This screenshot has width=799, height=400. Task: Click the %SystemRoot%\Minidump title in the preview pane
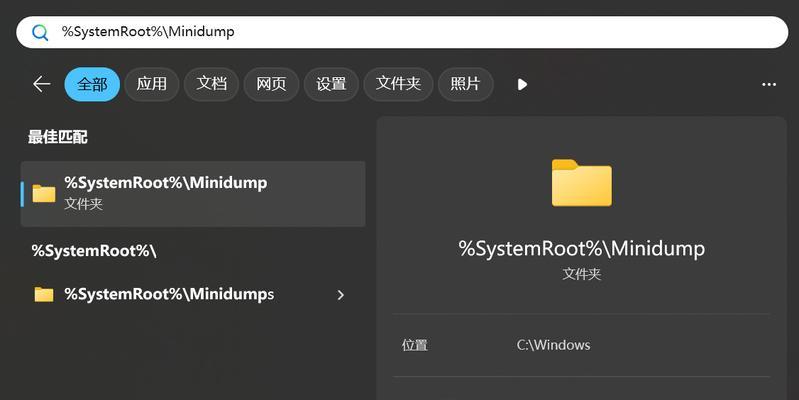coord(581,249)
